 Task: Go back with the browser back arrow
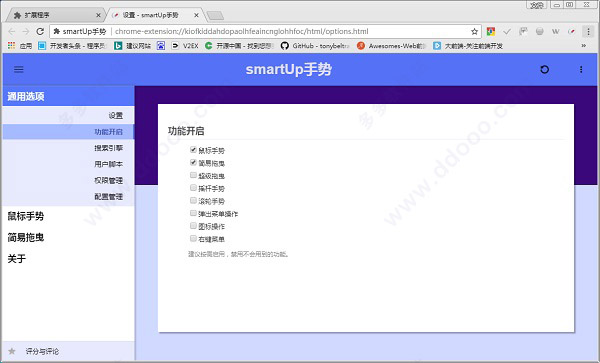tap(11, 31)
